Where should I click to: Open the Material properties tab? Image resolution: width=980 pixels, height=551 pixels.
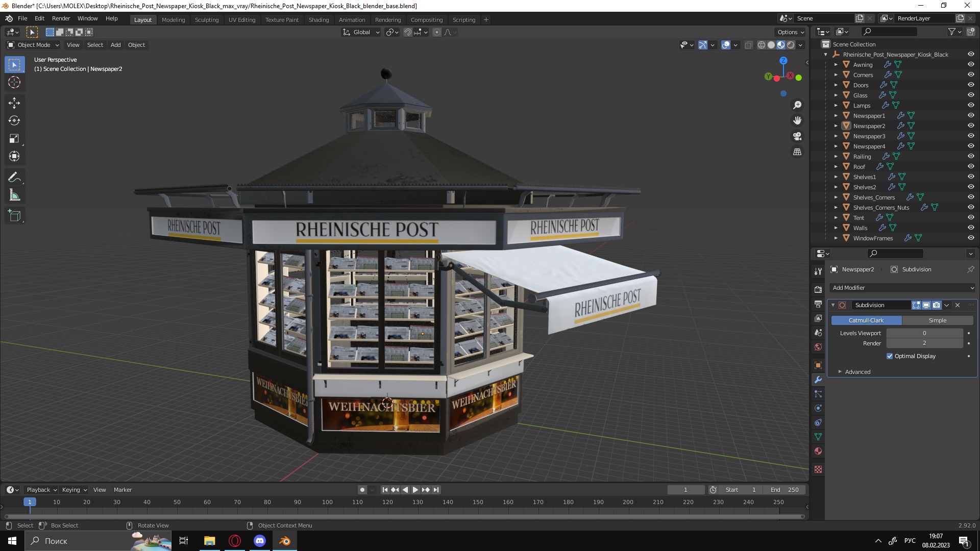coord(818,451)
